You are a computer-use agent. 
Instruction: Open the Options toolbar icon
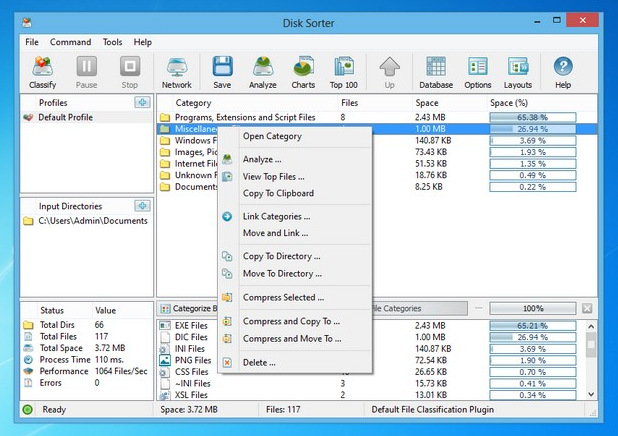coord(478,66)
